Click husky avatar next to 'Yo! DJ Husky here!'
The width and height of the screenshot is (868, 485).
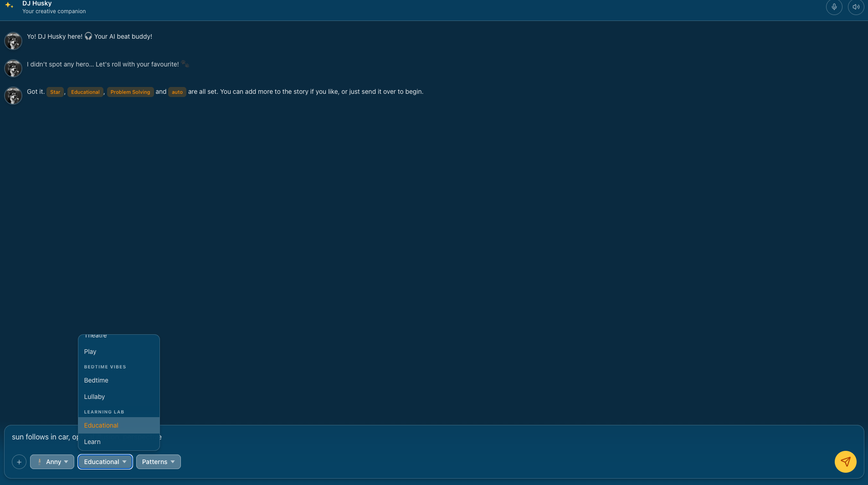pos(13,41)
